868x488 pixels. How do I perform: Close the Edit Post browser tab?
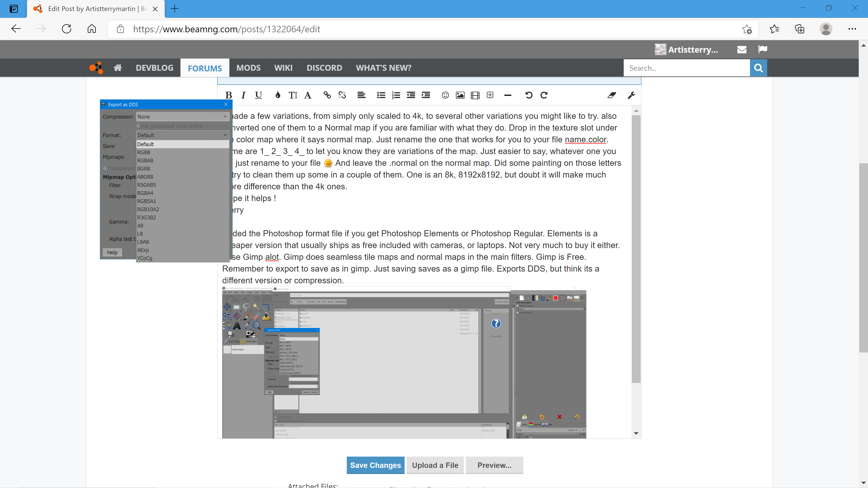[x=155, y=9]
